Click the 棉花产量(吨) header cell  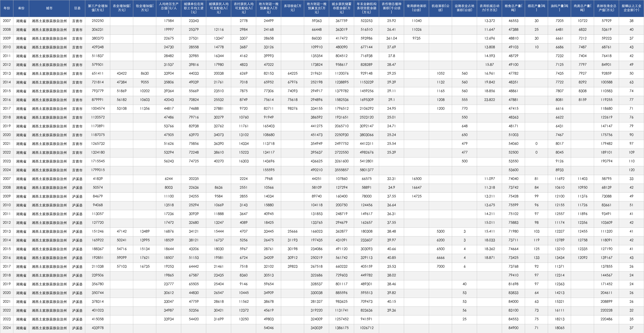[536, 8]
